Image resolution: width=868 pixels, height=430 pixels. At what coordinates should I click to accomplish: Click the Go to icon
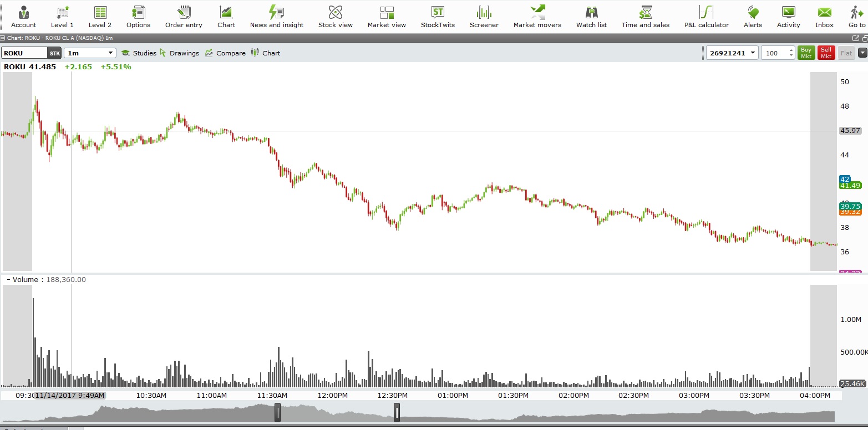(x=857, y=17)
